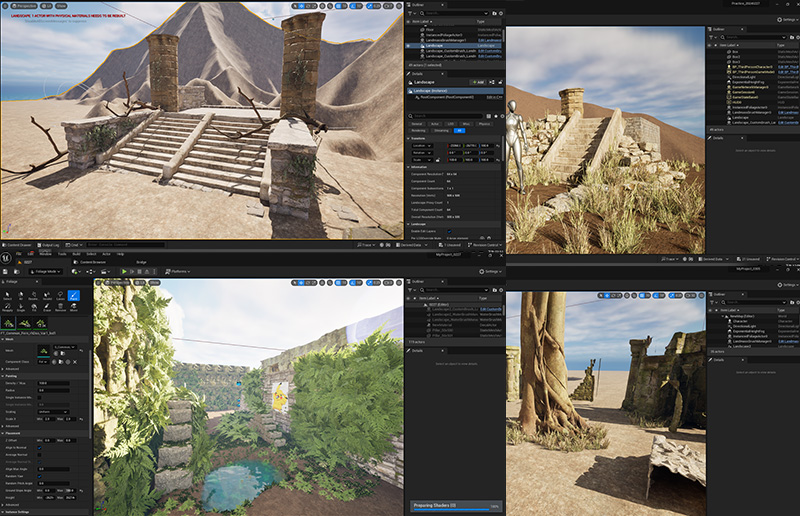Click the Reapply foliage tool
This screenshot has height=516, width=800.
tap(8, 307)
